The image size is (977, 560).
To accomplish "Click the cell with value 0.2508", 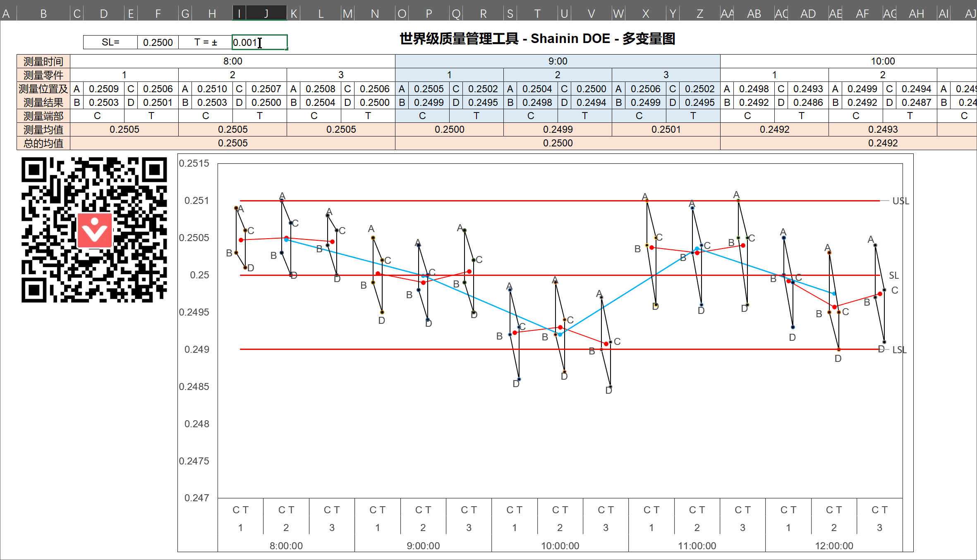I will 321,89.
